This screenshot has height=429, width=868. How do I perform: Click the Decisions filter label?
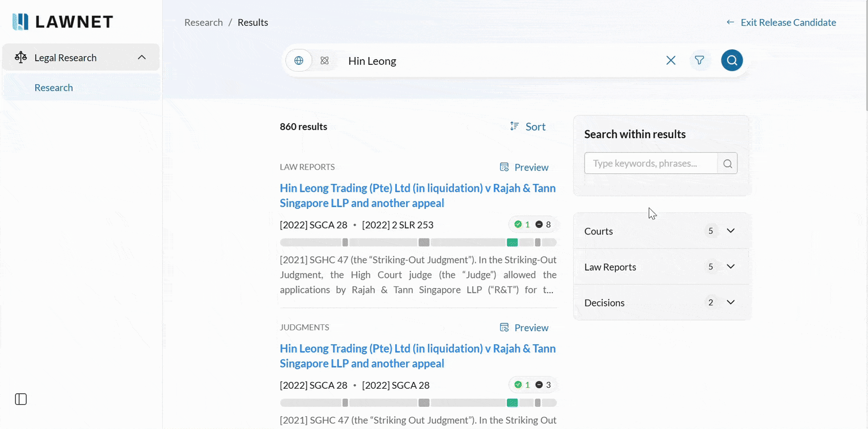[604, 303]
